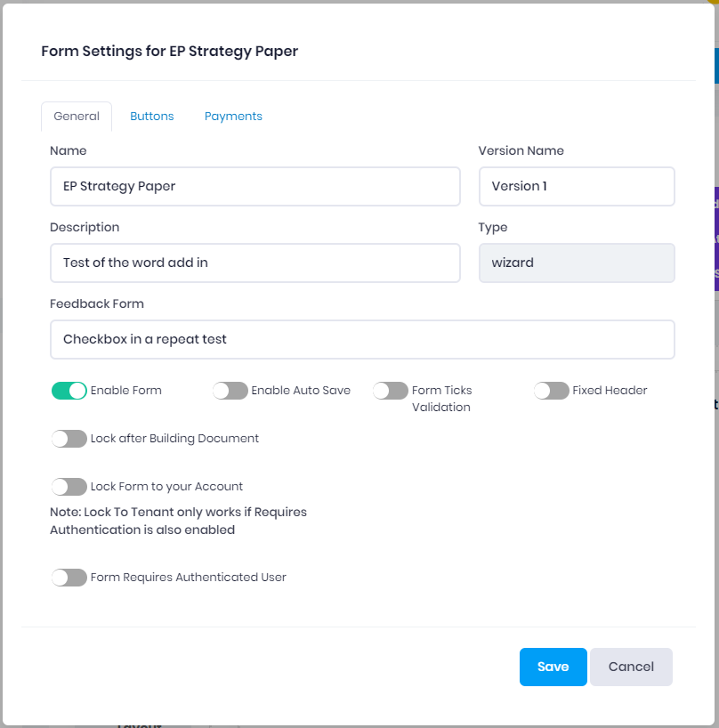
Task: Enable Form Requires Authenticated User switch
Action: tap(69, 578)
